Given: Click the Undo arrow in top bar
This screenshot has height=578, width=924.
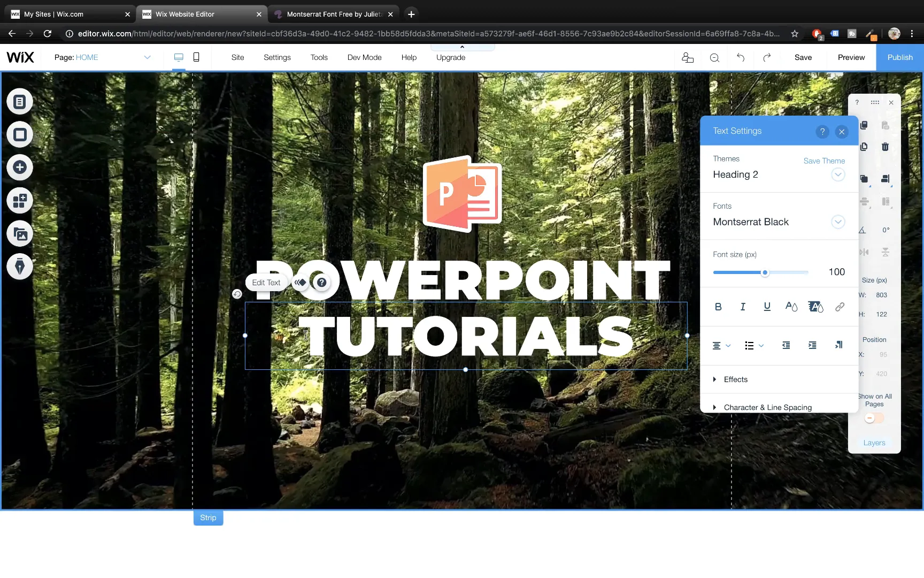Looking at the screenshot, I should (x=741, y=57).
